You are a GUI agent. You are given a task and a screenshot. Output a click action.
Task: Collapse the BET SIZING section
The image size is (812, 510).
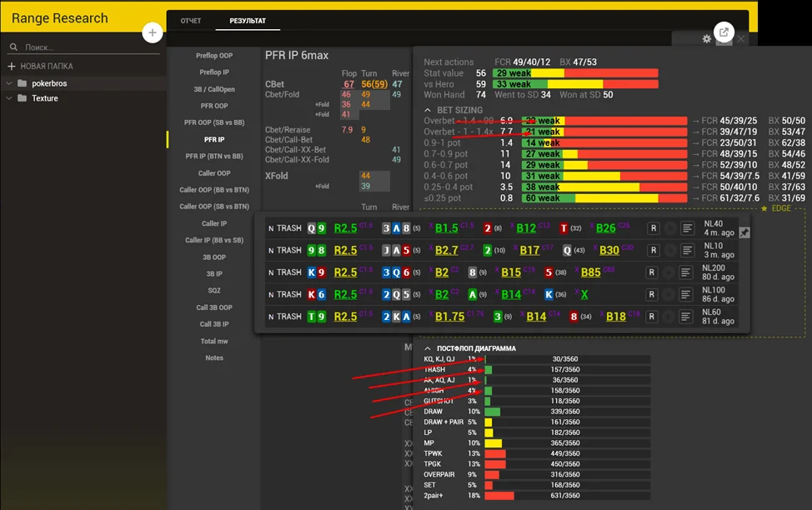(x=429, y=110)
